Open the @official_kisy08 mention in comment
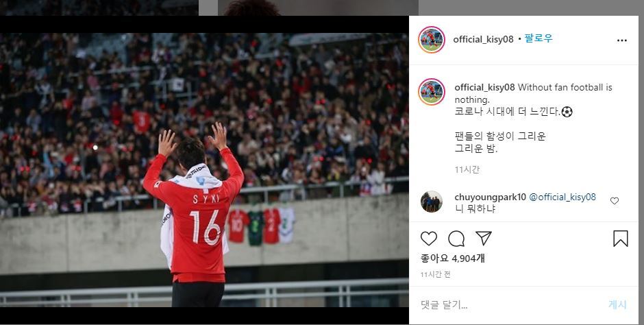This screenshot has width=644, height=325. (x=562, y=197)
